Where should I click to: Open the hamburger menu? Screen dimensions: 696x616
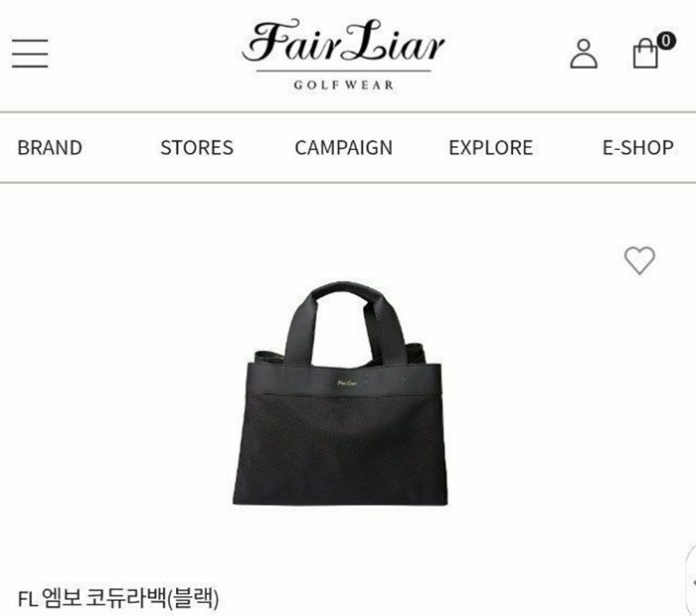pyautogui.click(x=30, y=54)
